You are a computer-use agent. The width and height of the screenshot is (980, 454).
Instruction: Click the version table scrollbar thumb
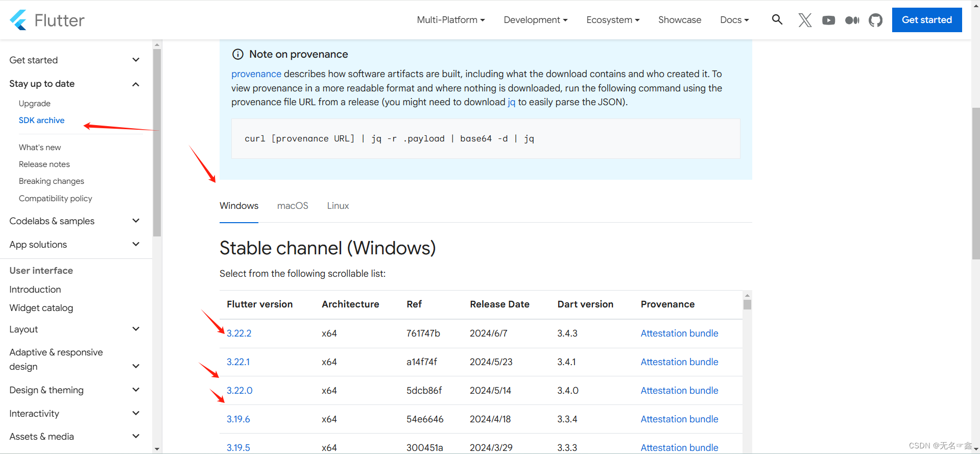(x=747, y=305)
